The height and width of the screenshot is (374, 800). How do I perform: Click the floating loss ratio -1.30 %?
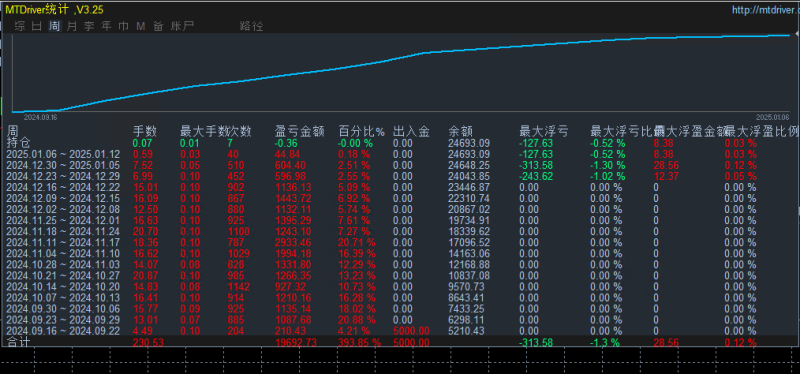pos(608,165)
